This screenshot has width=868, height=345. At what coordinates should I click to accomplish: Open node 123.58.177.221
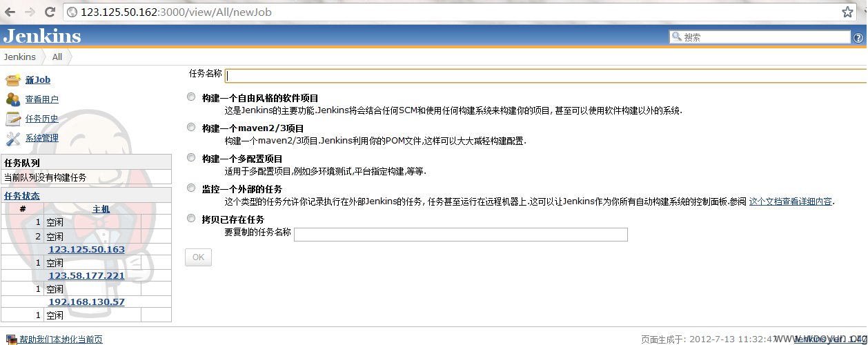[x=86, y=275]
